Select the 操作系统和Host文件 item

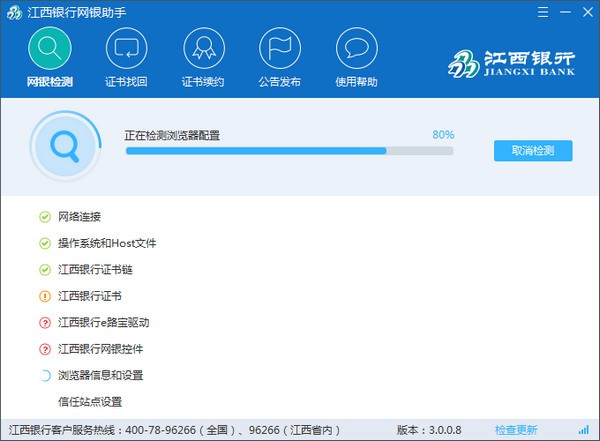(107, 243)
